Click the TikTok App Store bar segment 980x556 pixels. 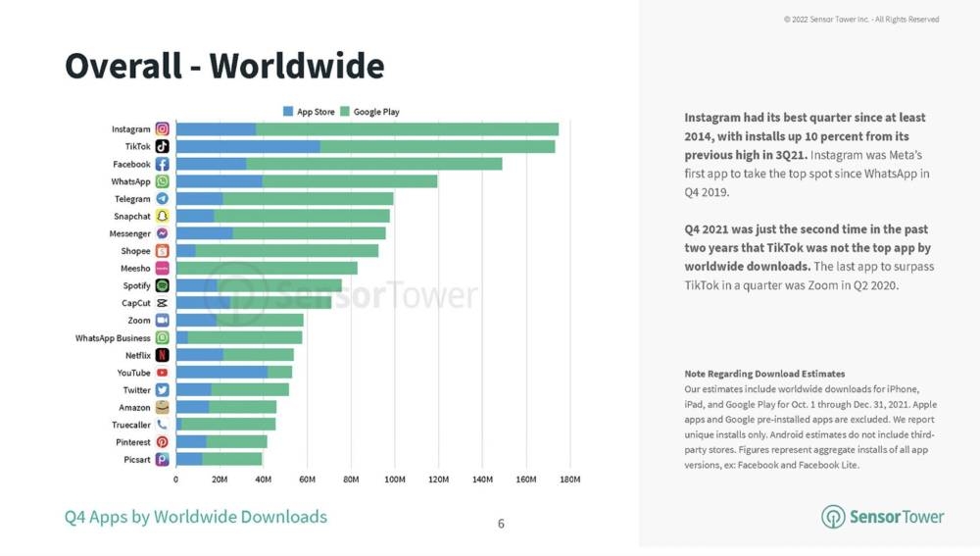[248, 146]
